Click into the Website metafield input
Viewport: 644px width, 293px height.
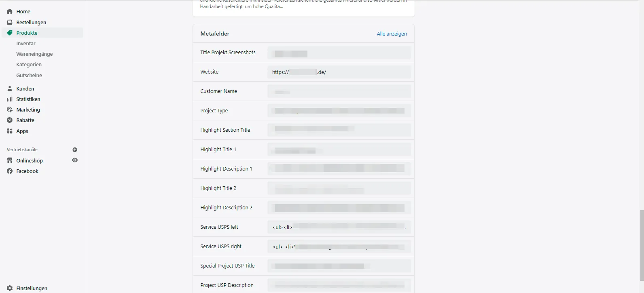click(x=339, y=72)
